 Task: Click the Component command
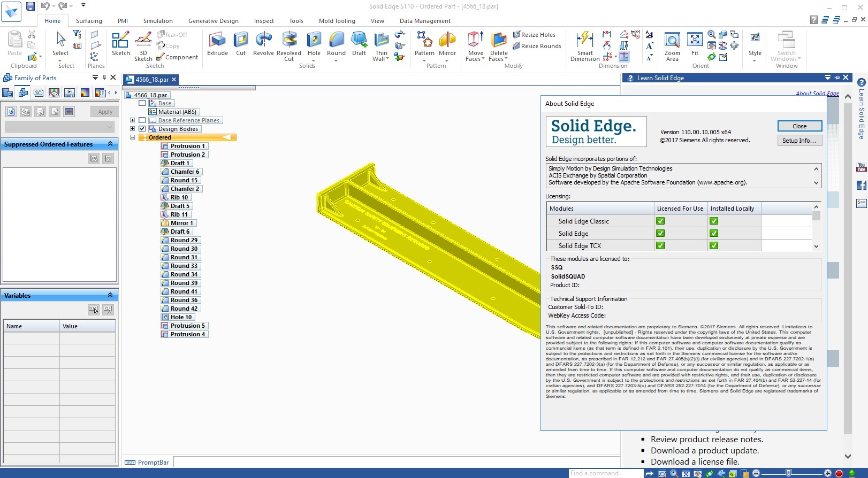pyautogui.click(x=177, y=57)
